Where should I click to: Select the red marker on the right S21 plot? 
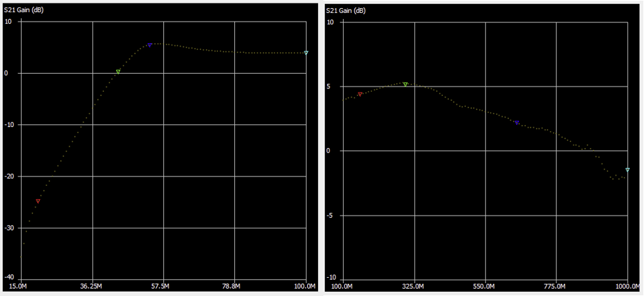pyautogui.click(x=360, y=94)
